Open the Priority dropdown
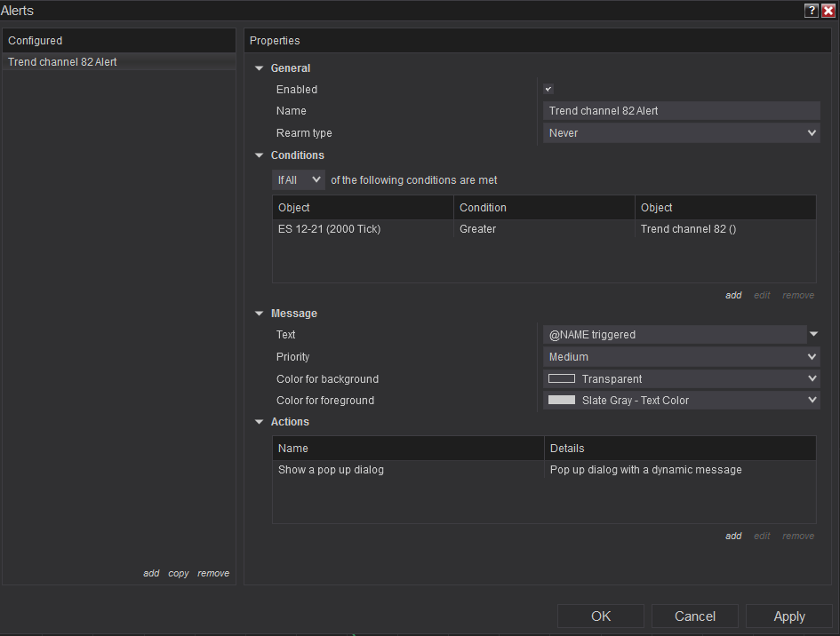This screenshot has width=840, height=636. pos(681,357)
